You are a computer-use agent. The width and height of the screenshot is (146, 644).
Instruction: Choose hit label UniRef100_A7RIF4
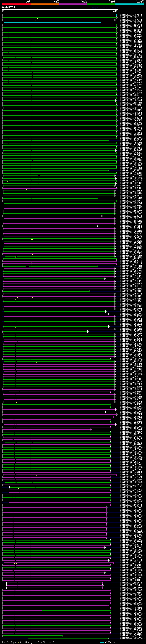tap(131, 472)
